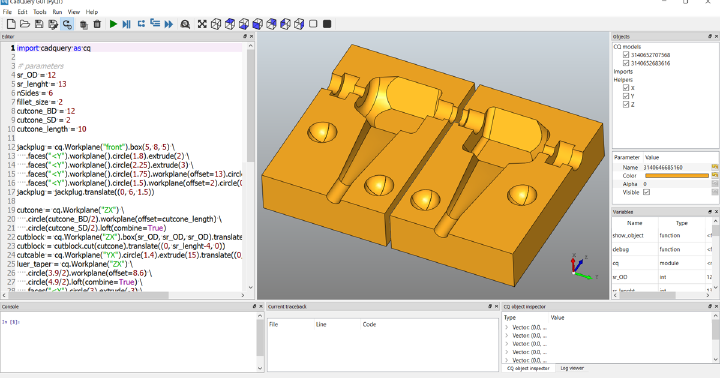Switch to the CQ object inspector tab
The image size is (720, 378).
coord(528,368)
